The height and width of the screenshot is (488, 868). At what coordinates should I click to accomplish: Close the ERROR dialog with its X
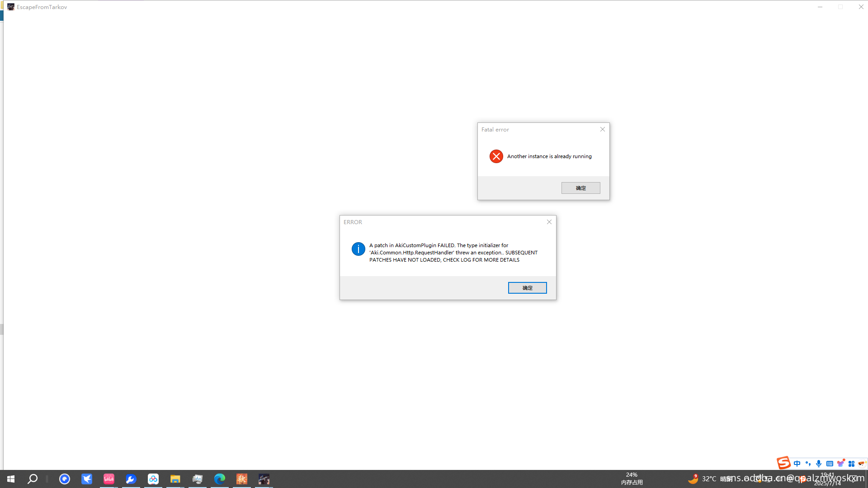coord(549,222)
